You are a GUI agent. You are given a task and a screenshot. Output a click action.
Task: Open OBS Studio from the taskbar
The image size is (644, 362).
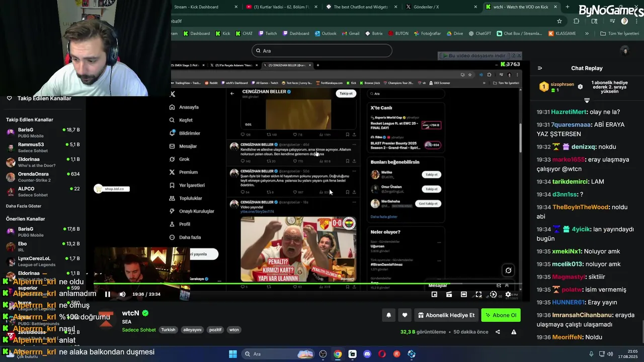tap(323, 354)
